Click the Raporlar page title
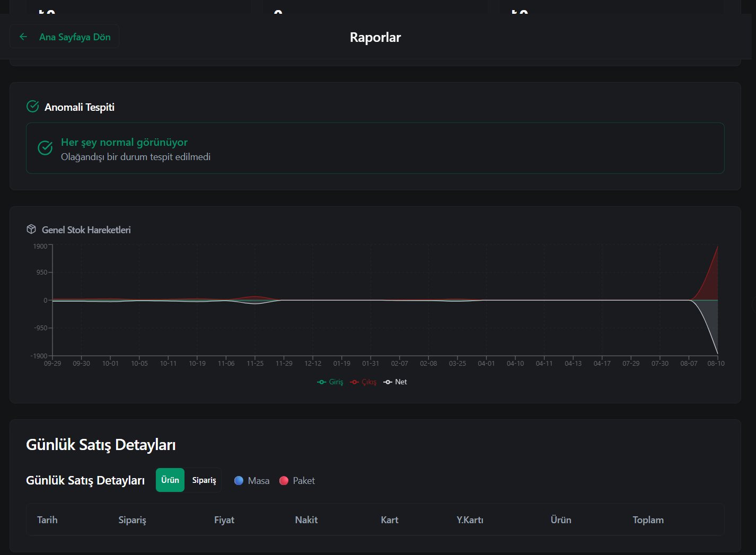The image size is (756, 555). (375, 37)
